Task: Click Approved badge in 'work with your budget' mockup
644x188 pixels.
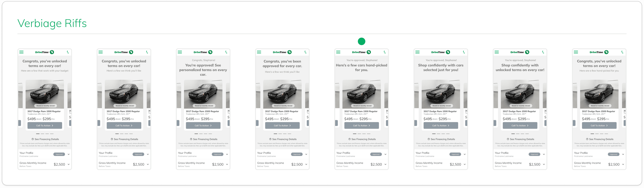Action: pos(59,154)
